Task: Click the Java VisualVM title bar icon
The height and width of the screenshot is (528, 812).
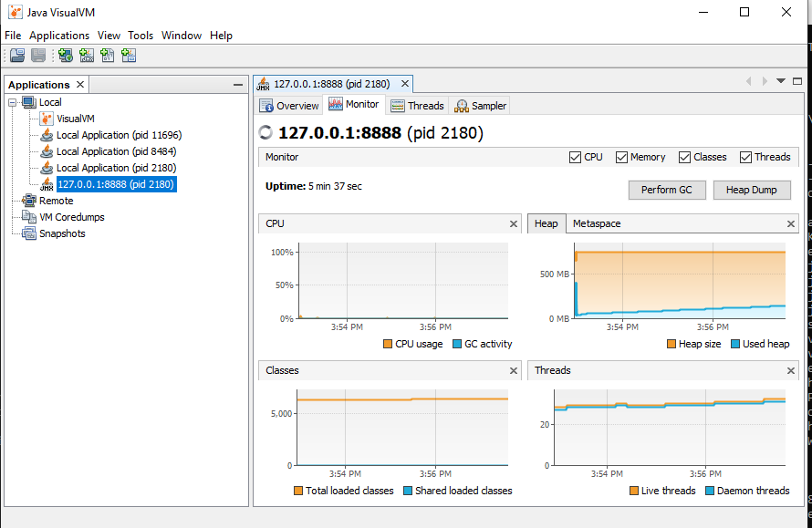Action: pyautogui.click(x=16, y=12)
